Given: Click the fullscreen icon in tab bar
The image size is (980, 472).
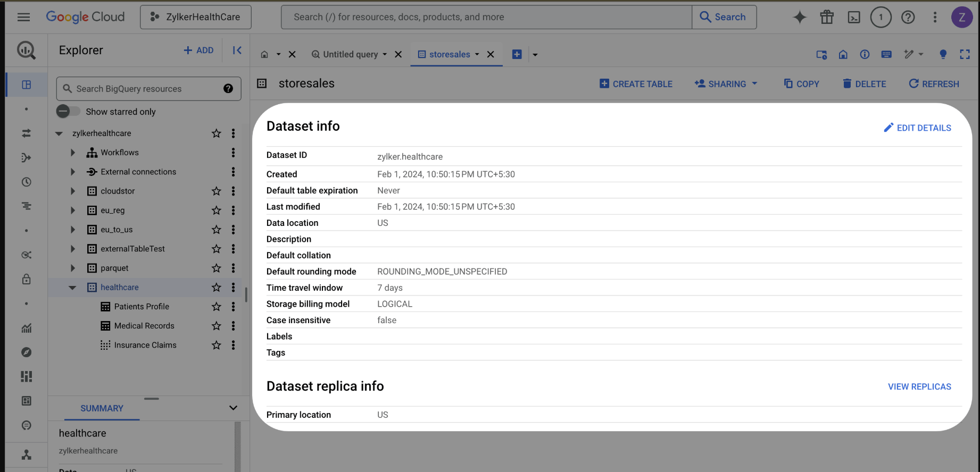Looking at the screenshot, I should coord(965,54).
